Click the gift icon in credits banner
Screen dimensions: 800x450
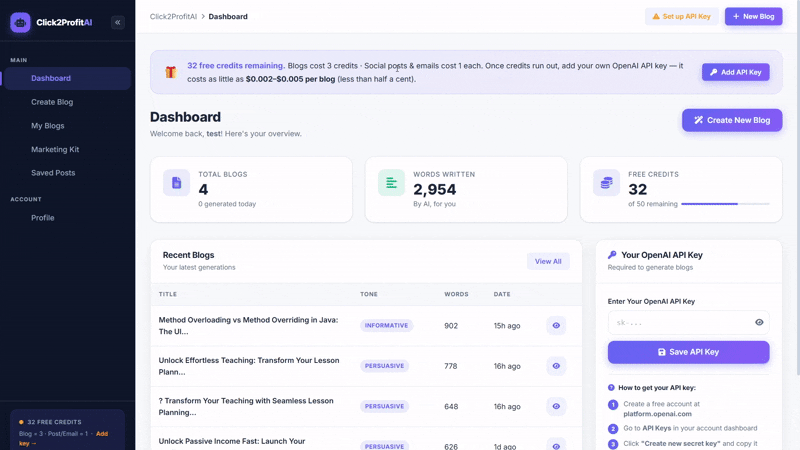171,72
